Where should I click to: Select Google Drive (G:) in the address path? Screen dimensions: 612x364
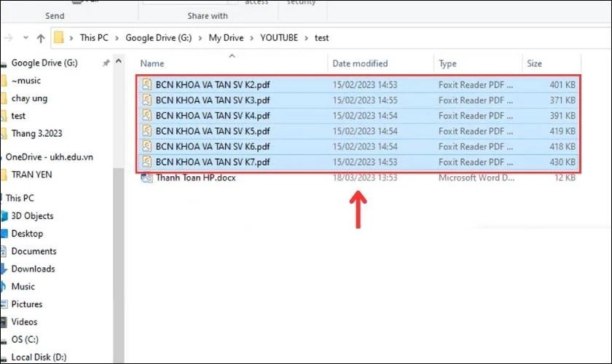tap(159, 38)
